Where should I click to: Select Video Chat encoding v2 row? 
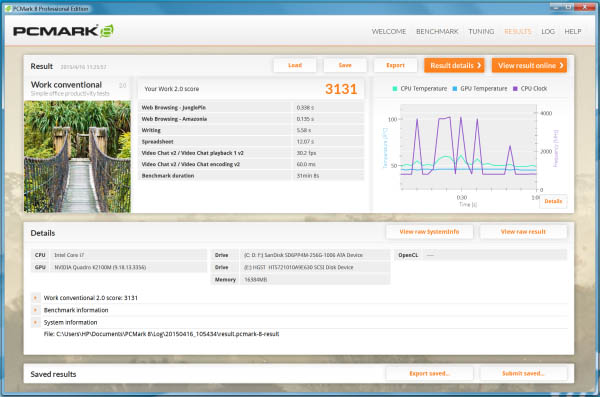tap(251, 164)
